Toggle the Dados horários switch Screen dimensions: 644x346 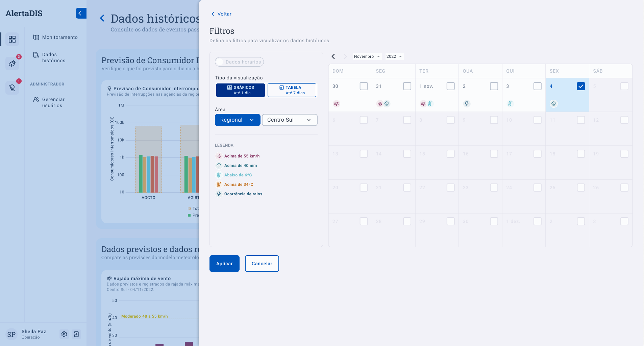coord(220,62)
